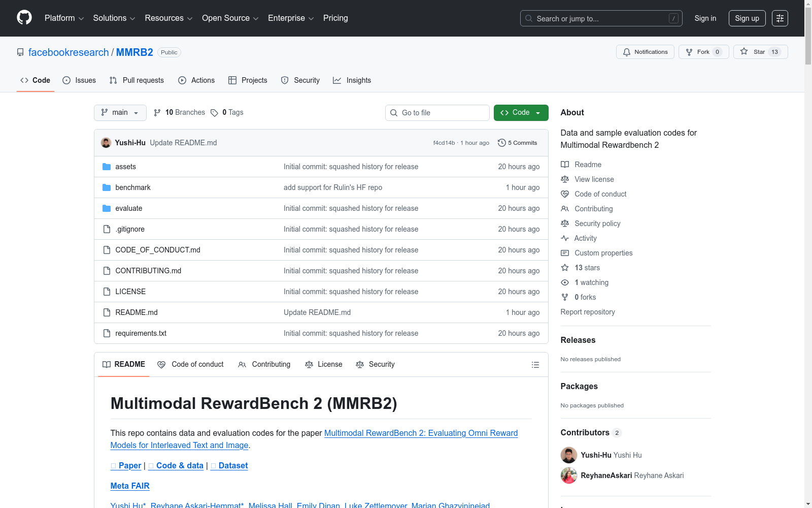The image size is (812, 508).
Task: Click the fork icon beside 0 forks
Action: coord(565,297)
